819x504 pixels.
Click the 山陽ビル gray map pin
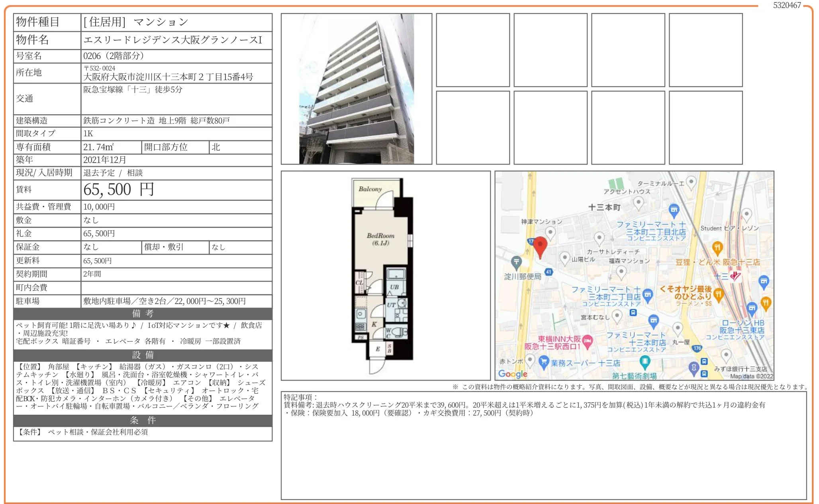point(564,257)
